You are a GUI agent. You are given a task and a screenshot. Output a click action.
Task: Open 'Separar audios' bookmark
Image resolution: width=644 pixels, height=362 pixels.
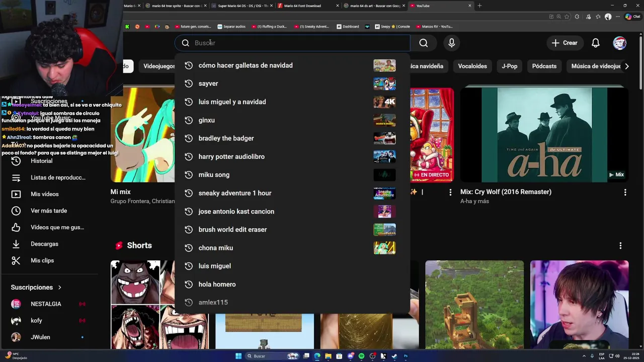231,27
